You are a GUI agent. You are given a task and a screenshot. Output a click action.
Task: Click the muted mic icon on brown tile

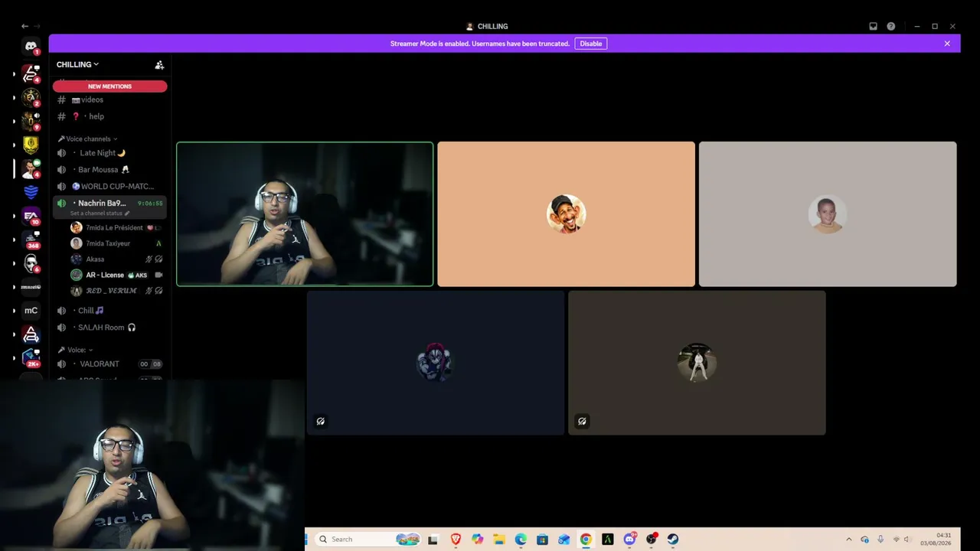[582, 421]
